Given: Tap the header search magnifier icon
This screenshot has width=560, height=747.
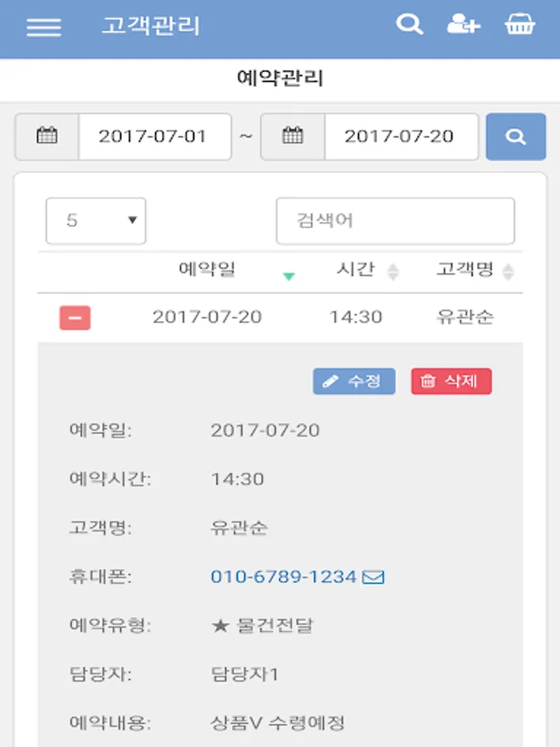Looking at the screenshot, I should pyautogui.click(x=410, y=24).
